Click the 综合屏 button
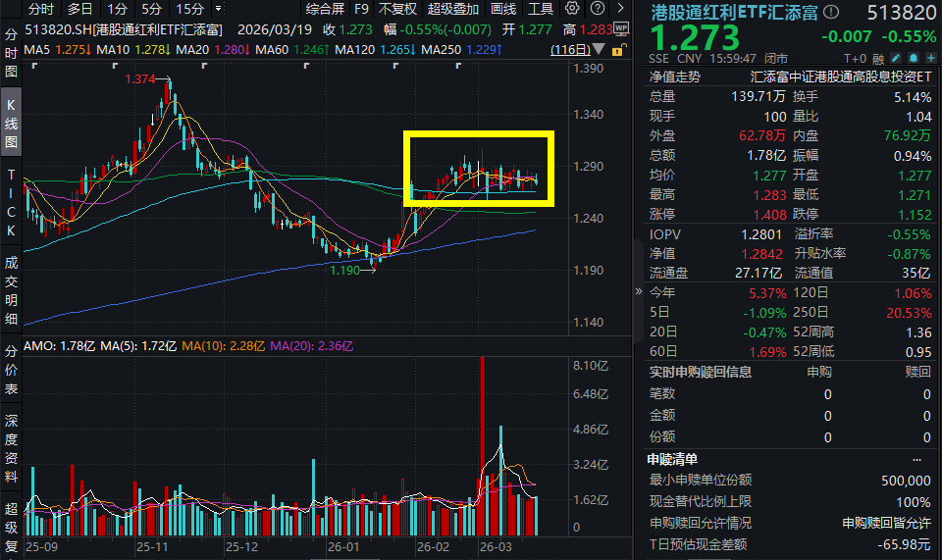This screenshot has width=942, height=560. [325, 9]
